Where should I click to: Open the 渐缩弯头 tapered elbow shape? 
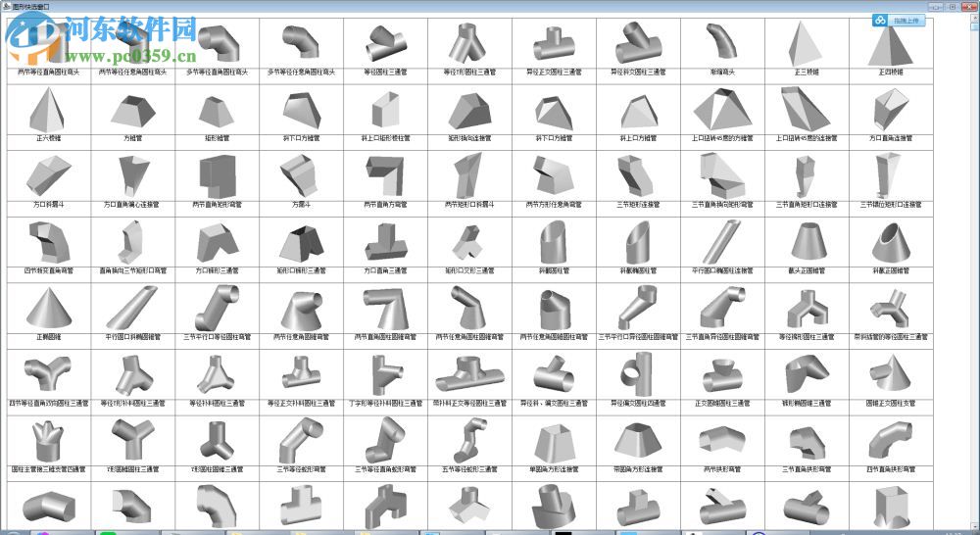pyautogui.click(x=722, y=41)
